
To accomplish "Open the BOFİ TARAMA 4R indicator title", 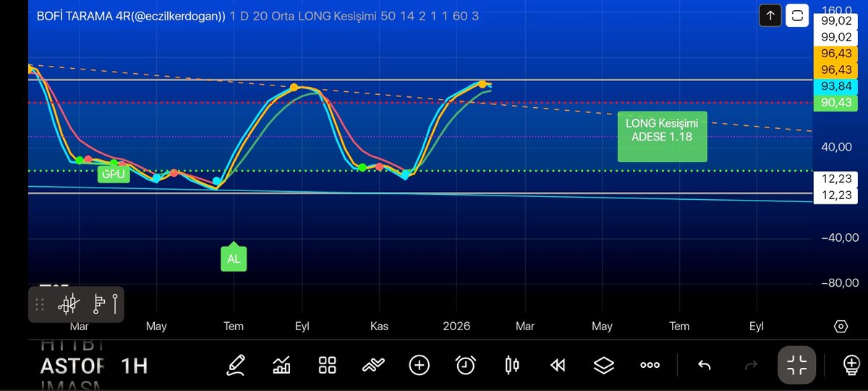I will tap(131, 16).
